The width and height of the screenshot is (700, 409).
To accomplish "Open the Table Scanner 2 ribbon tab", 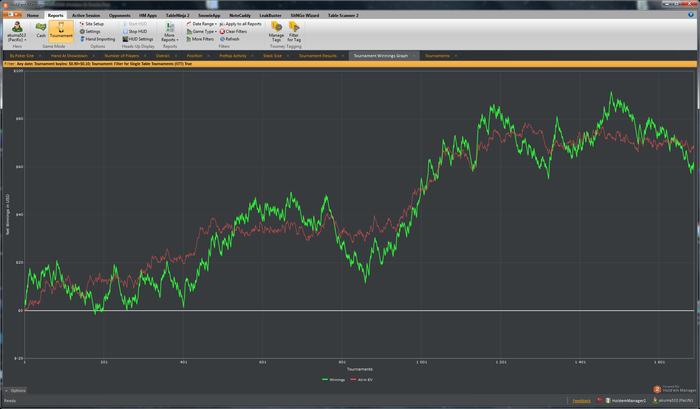I will point(343,15).
